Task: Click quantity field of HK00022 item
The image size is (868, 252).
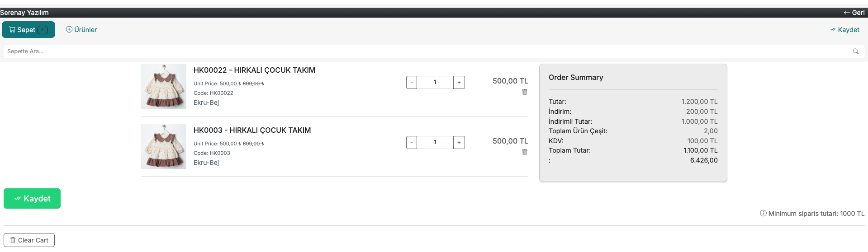Action: click(x=435, y=82)
